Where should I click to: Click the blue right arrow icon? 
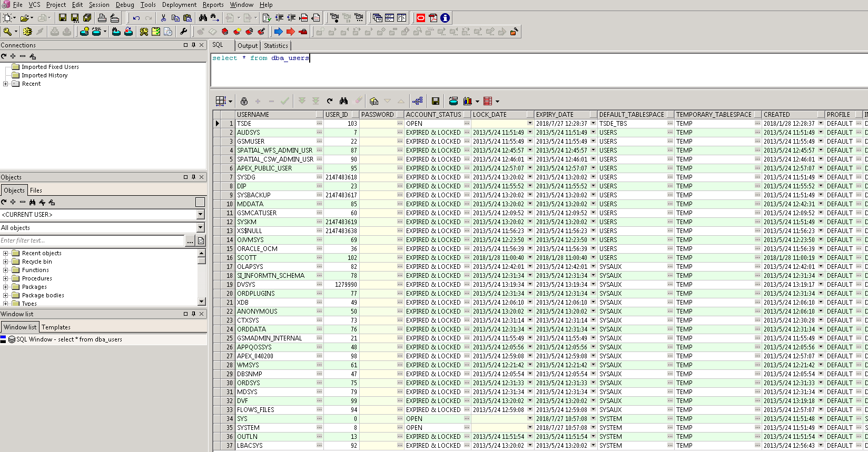tap(279, 32)
